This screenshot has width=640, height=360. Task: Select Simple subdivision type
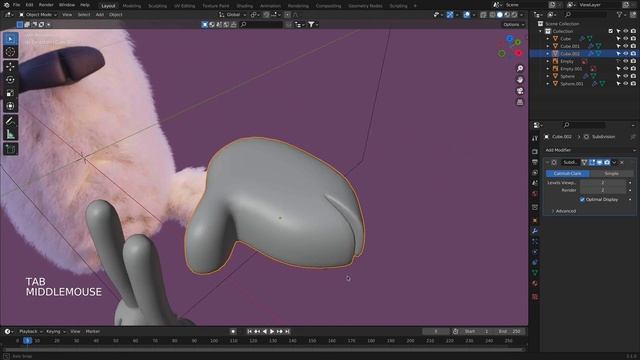point(611,173)
